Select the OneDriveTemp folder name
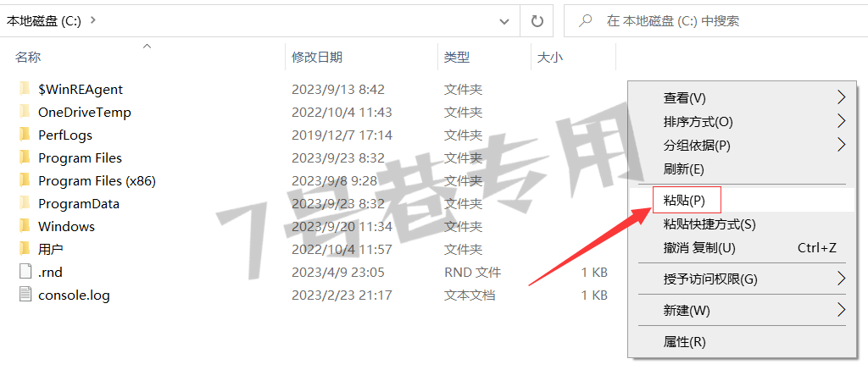This screenshot has width=868, height=392. tap(85, 113)
